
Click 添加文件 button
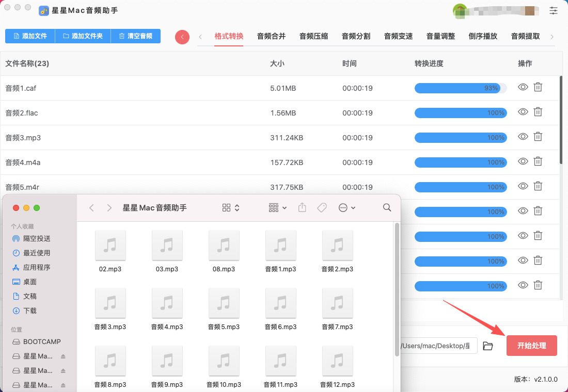pos(30,36)
